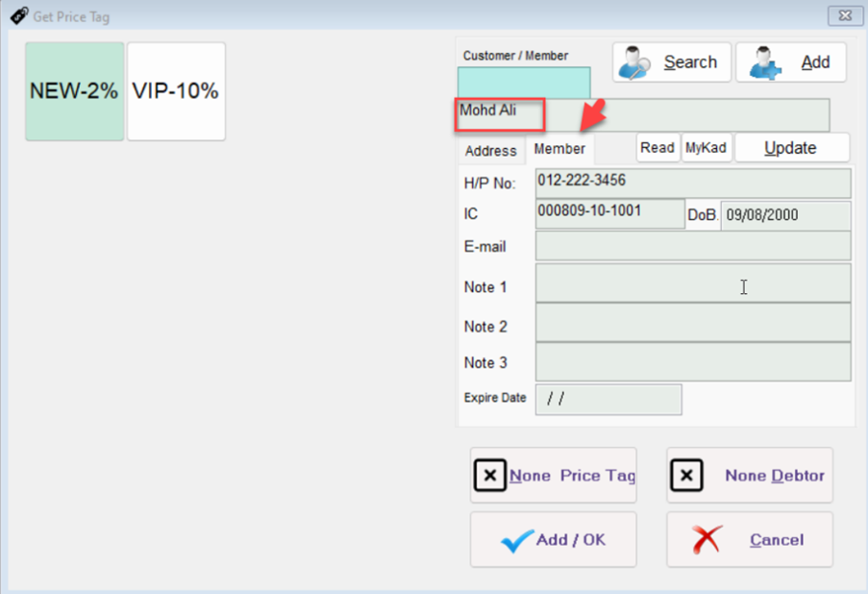Click into the IC number field
Image resolution: width=868 pixels, height=594 pixels.
tap(609, 214)
